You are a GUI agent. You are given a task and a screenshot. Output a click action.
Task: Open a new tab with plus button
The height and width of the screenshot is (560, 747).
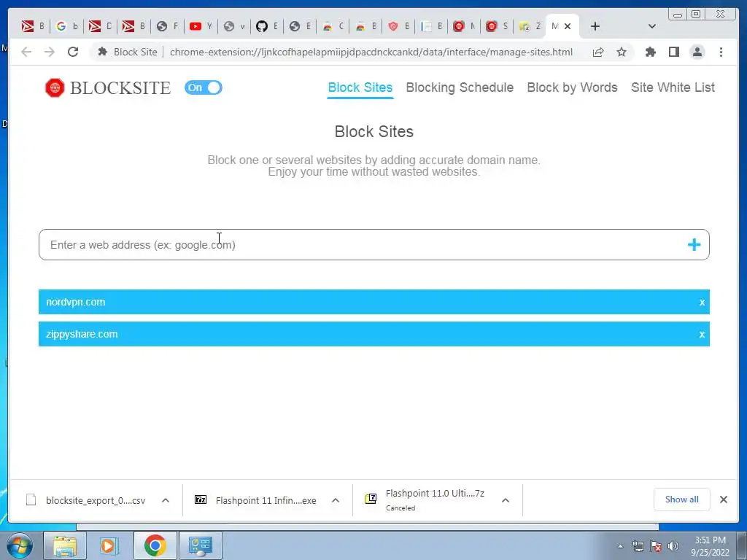[x=595, y=26]
